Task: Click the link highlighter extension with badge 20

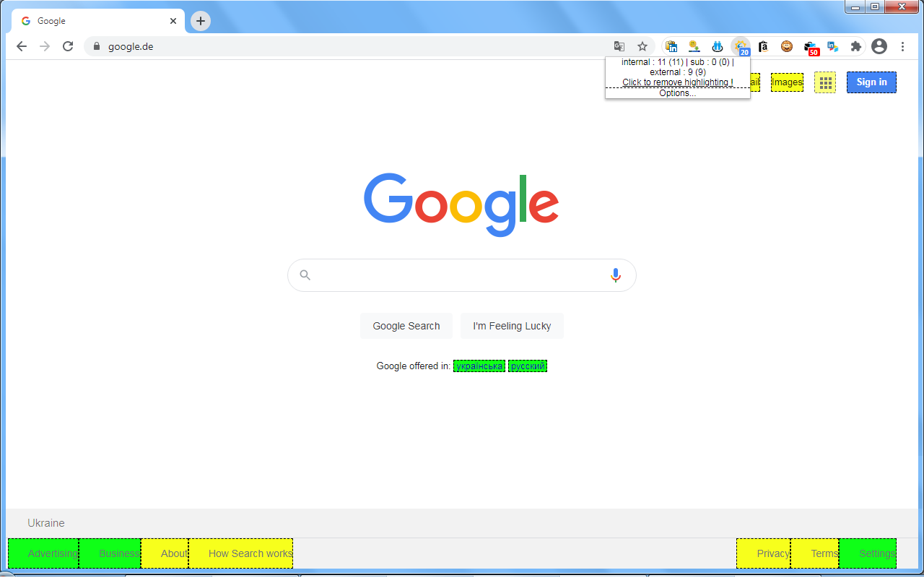Action: pyautogui.click(x=741, y=47)
